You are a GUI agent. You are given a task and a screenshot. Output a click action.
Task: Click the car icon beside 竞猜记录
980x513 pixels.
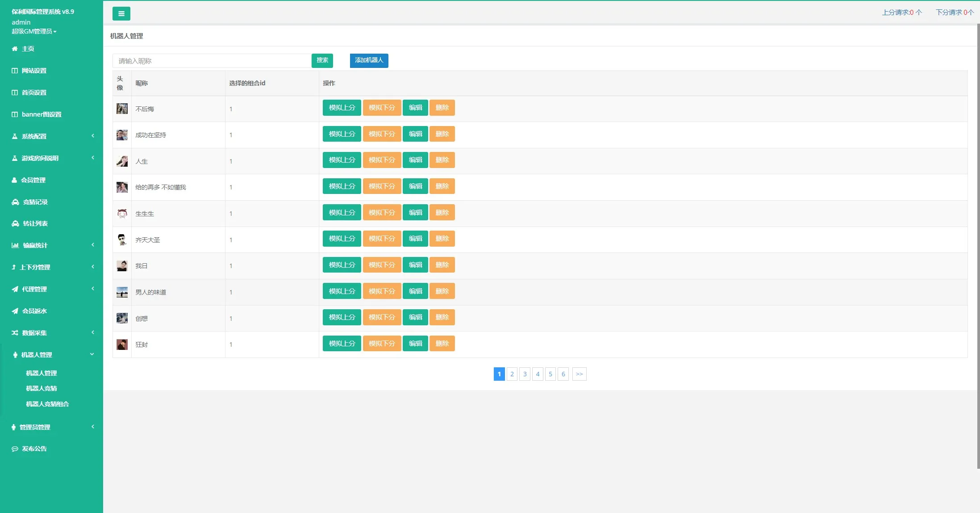coord(15,202)
